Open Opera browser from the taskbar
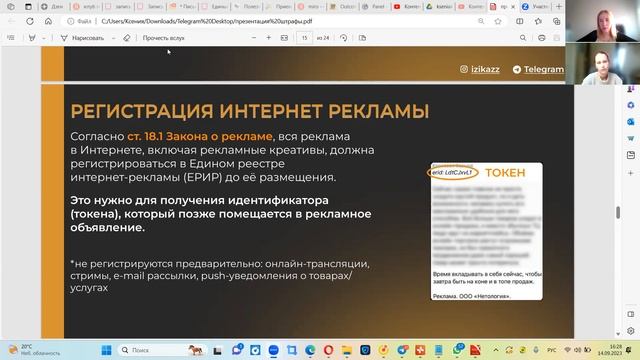Screen dimensions: 640x360 (x=328, y=350)
